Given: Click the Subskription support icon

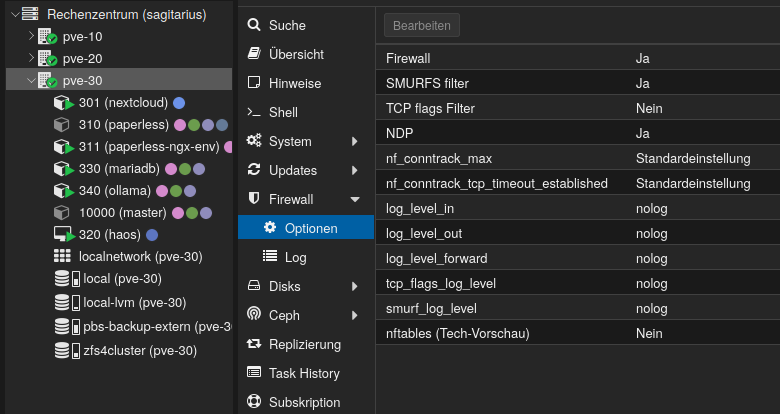Looking at the screenshot, I should click(253, 402).
